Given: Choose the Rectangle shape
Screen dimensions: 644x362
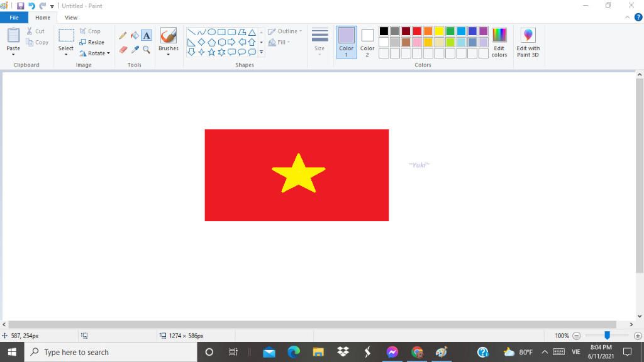Looking at the screenshot, I should (x=221, y=32).
